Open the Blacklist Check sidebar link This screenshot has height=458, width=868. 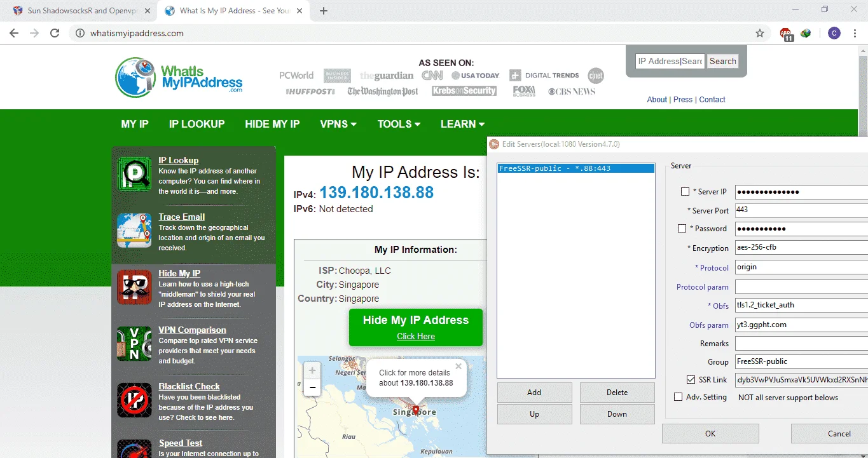189,386
